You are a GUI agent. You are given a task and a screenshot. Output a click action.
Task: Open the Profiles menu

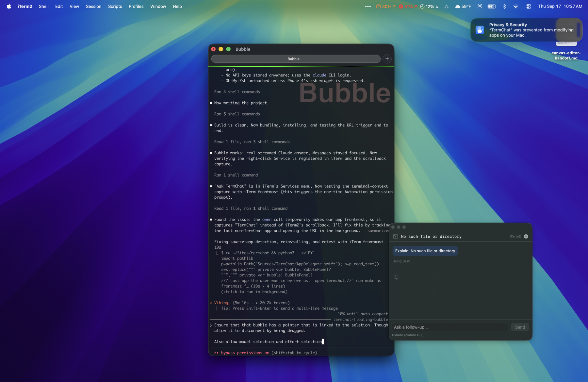point(136,6)
